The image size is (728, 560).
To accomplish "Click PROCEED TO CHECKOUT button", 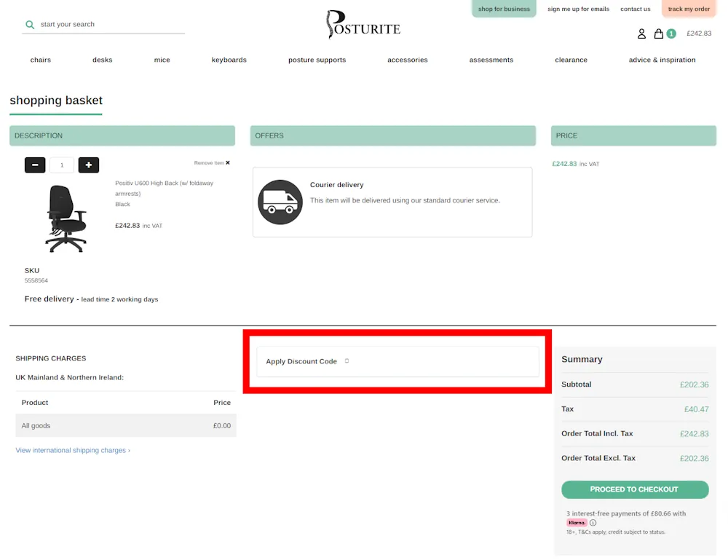I will pyautogui.click(x=635, y=489).
